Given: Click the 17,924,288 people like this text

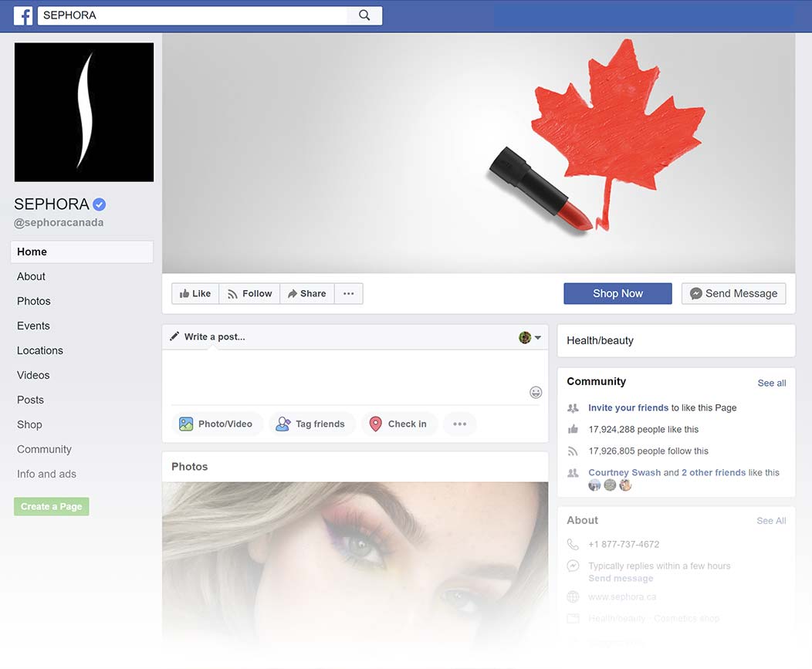Looking at the screenshot, I should click(644, 429).
